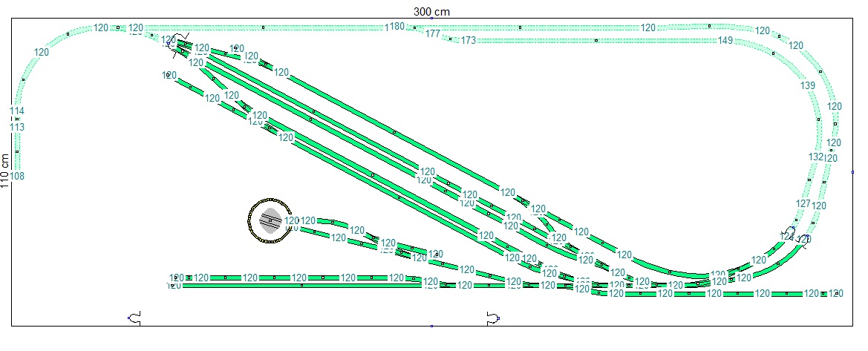The height and width of the screenshot is (351, 868).
Task: Select the 113 elevation label on left track
Action: click(x=16, y=127)
